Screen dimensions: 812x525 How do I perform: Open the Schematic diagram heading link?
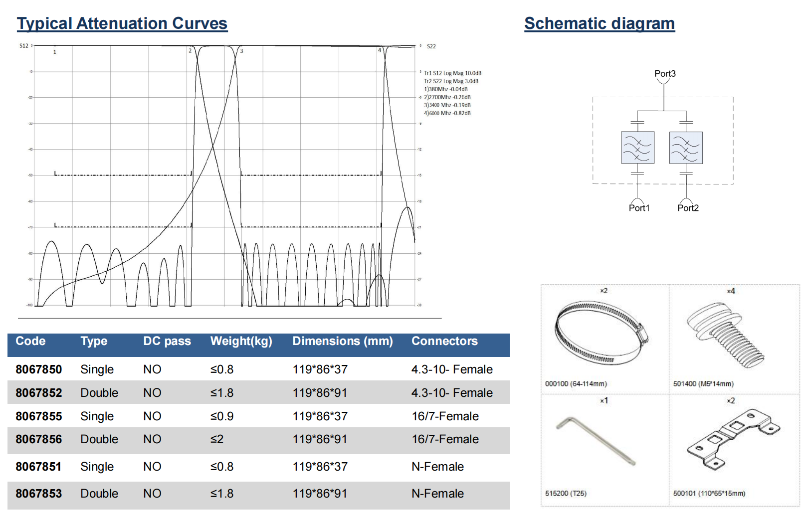[x=600, y=23]
